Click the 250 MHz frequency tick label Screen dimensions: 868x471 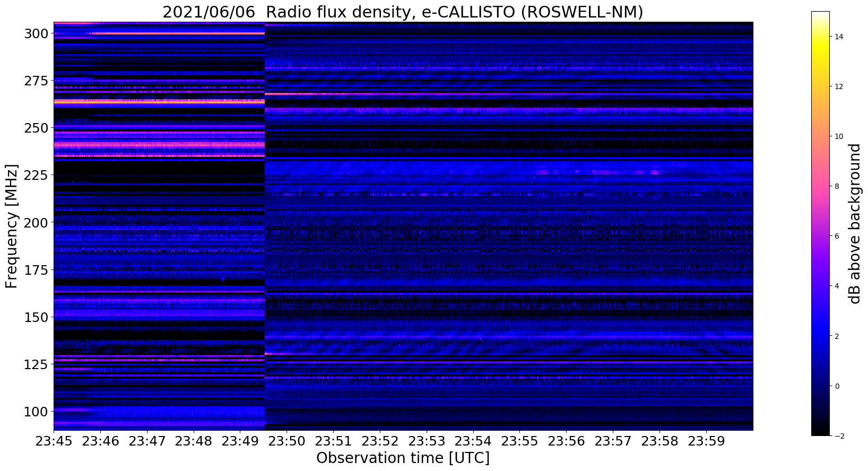click(x=36, y=128)
